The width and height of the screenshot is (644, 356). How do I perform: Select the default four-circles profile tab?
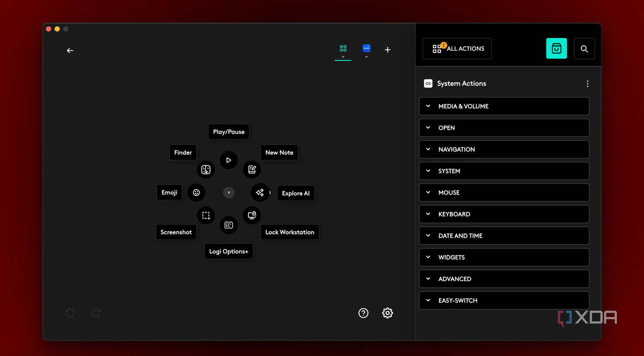click(343, 48)
